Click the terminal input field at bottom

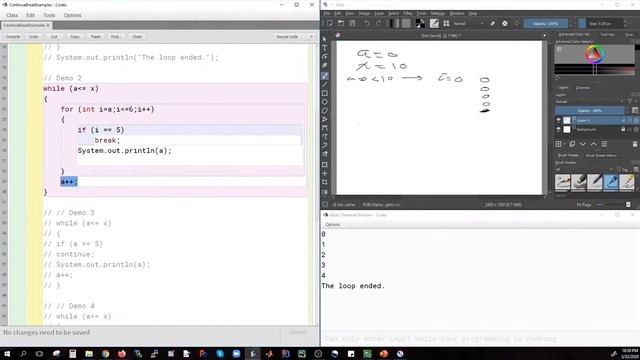click(480, 339)
